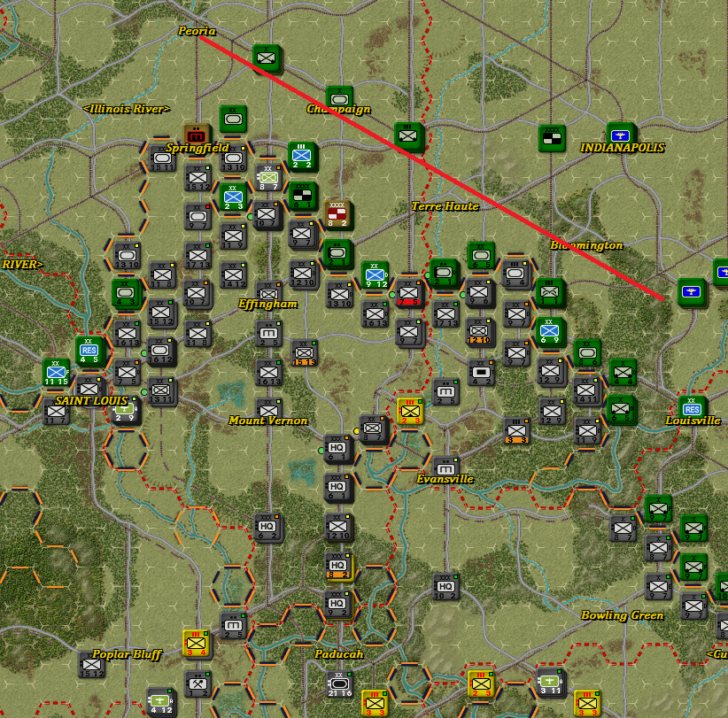728x718 pixels.
Task: Select the green XXXX army unit west of Indianapolis
Action: (552, 138)
